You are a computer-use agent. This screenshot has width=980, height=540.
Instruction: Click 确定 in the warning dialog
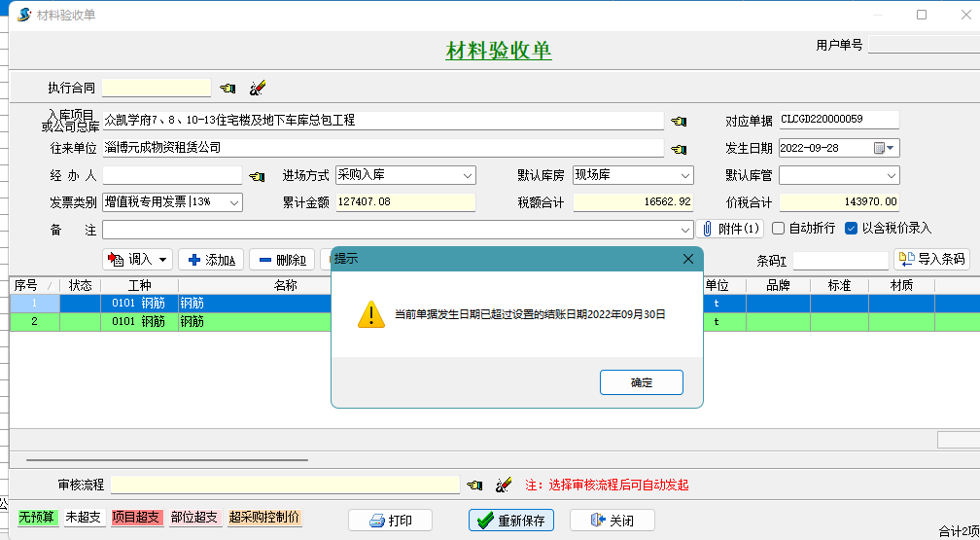point(642,382)
